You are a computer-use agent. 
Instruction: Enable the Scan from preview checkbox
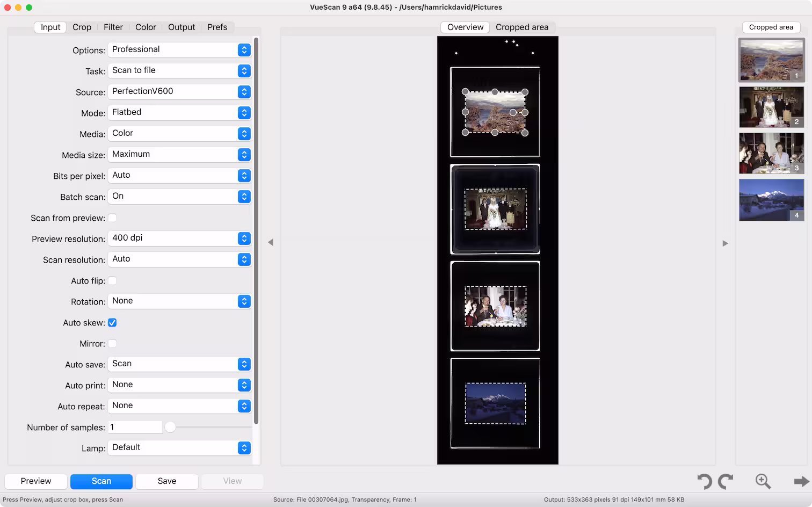pos(112,218)
